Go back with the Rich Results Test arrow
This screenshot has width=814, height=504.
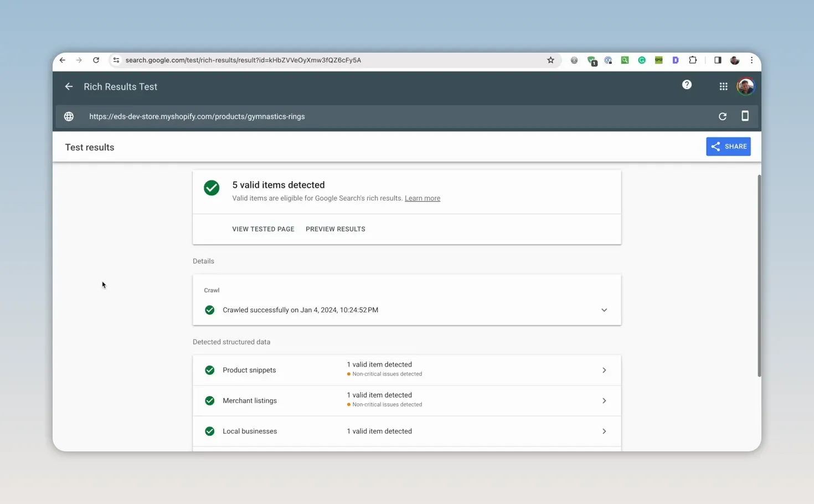[x=69, y=86]
